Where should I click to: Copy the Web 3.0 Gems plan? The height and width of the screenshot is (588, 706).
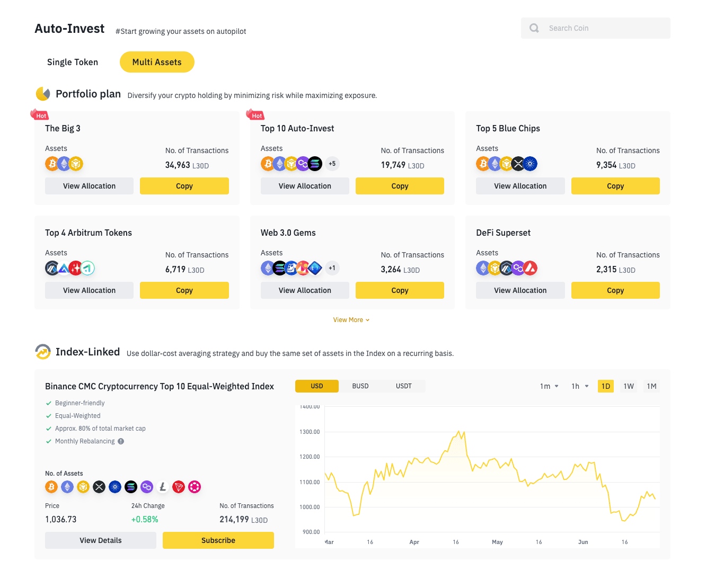point(400,290)
